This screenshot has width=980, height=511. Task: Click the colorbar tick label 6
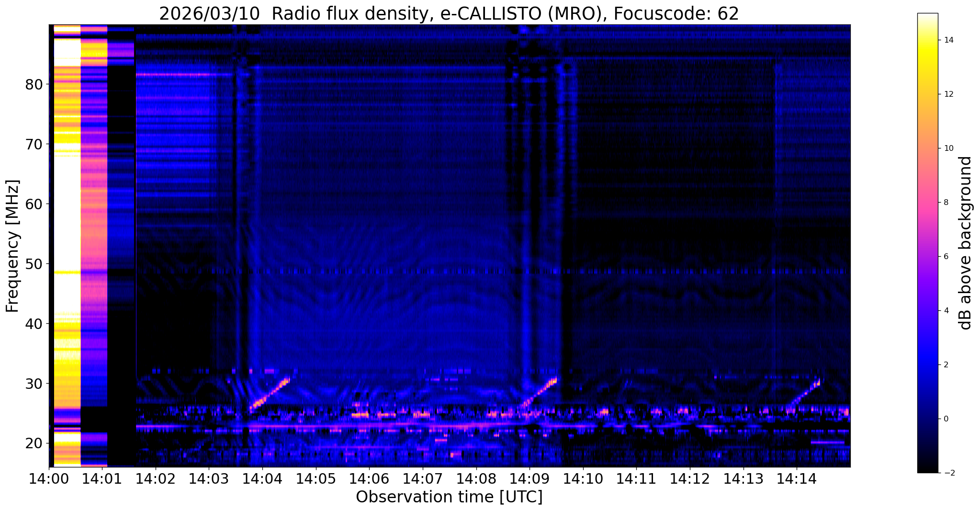point(946,257)
